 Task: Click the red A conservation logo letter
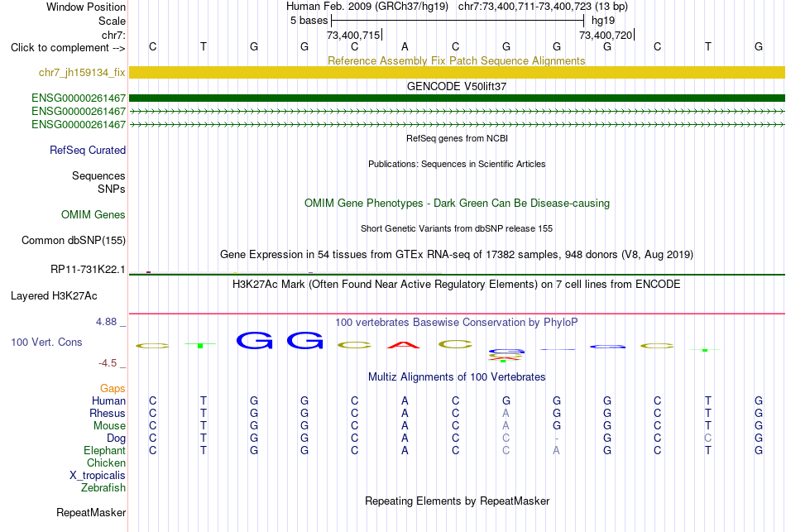[404, 344]
